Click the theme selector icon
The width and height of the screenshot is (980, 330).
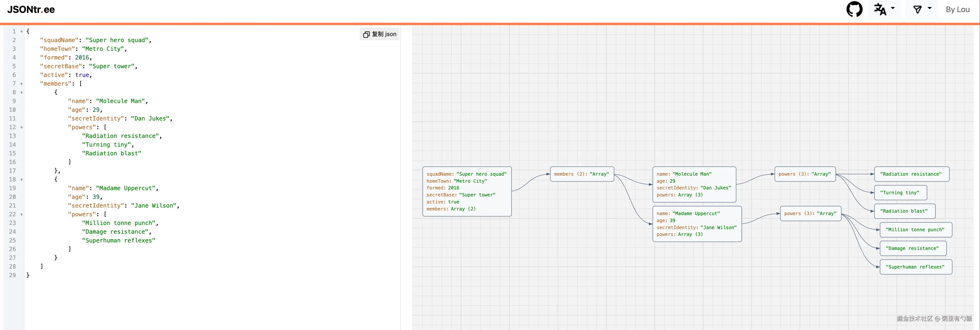[917, 9]
